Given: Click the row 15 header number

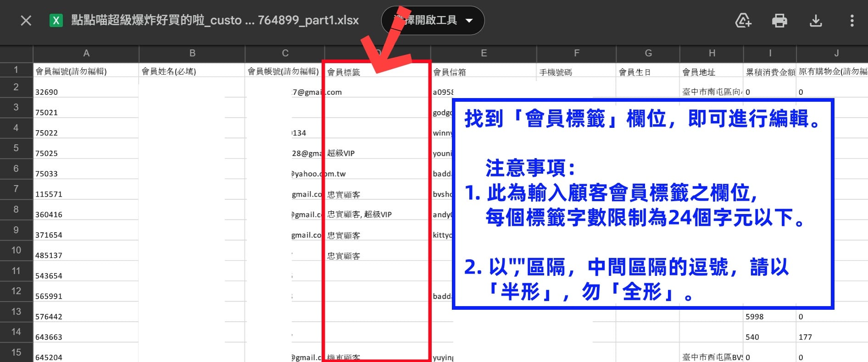Looking at the screenshot, I should (16, 352).
